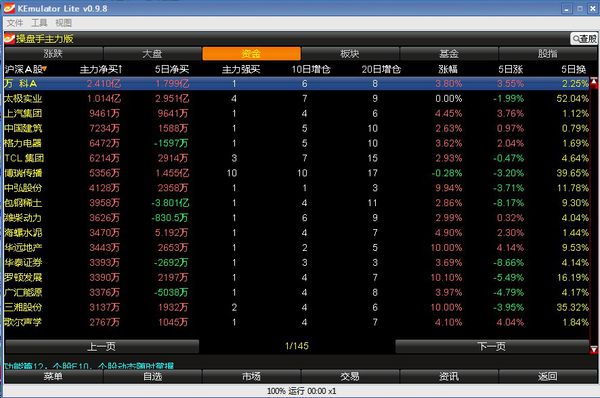Viewport: 600px width, 398px height.
Task: Sort by 5日换 column header
Action: (574, 69)
